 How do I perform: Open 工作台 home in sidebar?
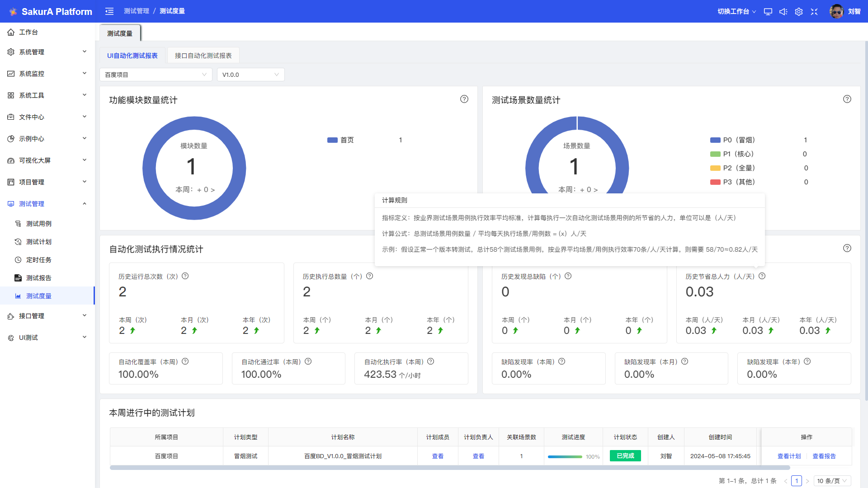coord(47,32)
